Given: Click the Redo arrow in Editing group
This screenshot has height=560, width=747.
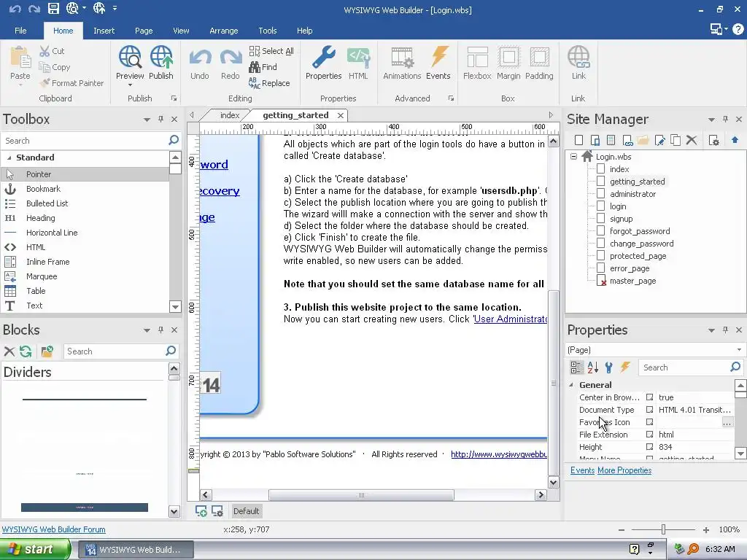Looking at the screenshot, I should click(x=231, y=58).
